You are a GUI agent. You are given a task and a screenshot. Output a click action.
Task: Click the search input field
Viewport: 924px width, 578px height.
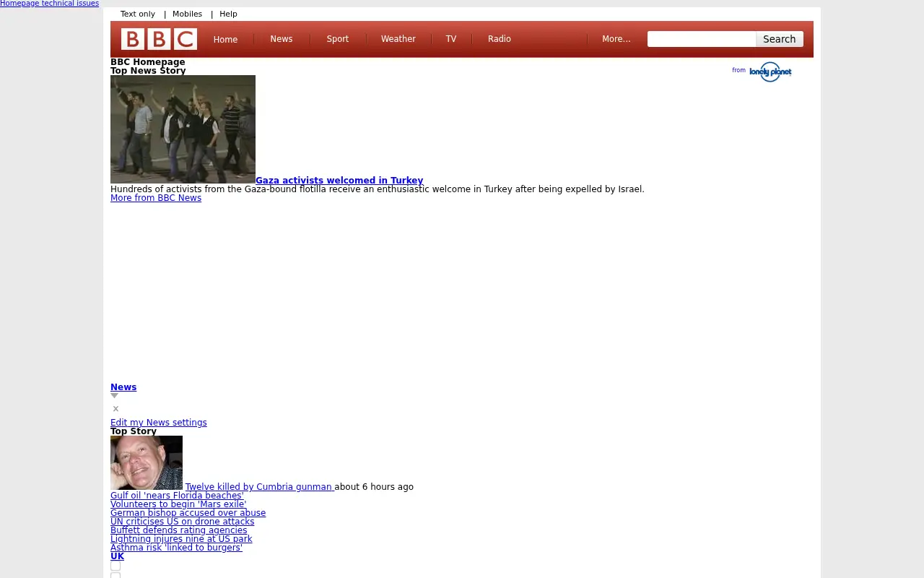tap(702, 39)
